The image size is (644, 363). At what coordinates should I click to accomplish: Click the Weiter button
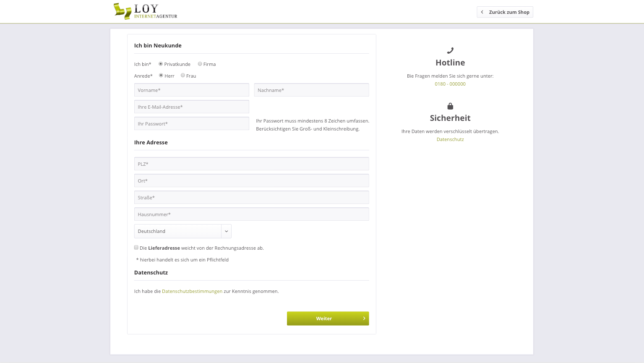[328, 319]
